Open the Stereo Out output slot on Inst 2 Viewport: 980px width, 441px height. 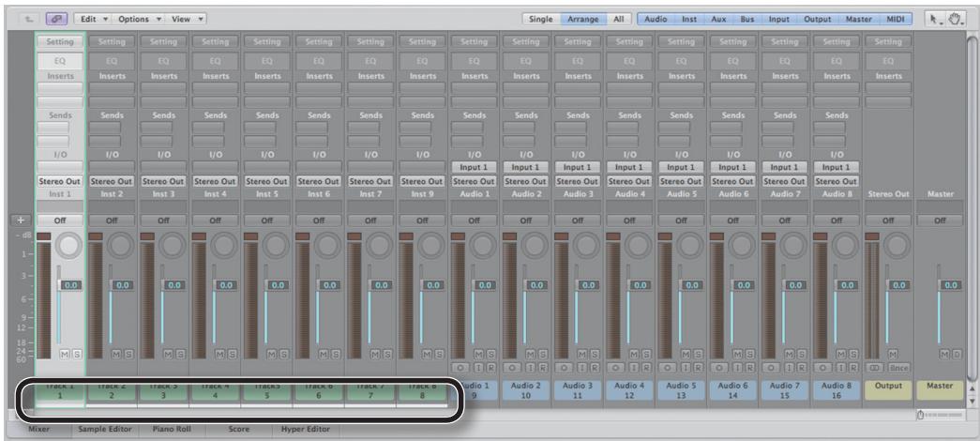112,181
